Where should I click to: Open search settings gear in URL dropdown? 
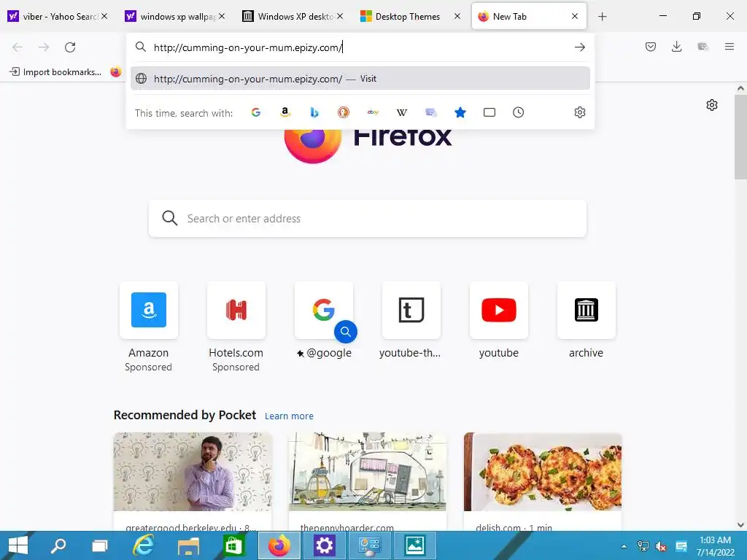pyautogui.click(x=580, y=112)
